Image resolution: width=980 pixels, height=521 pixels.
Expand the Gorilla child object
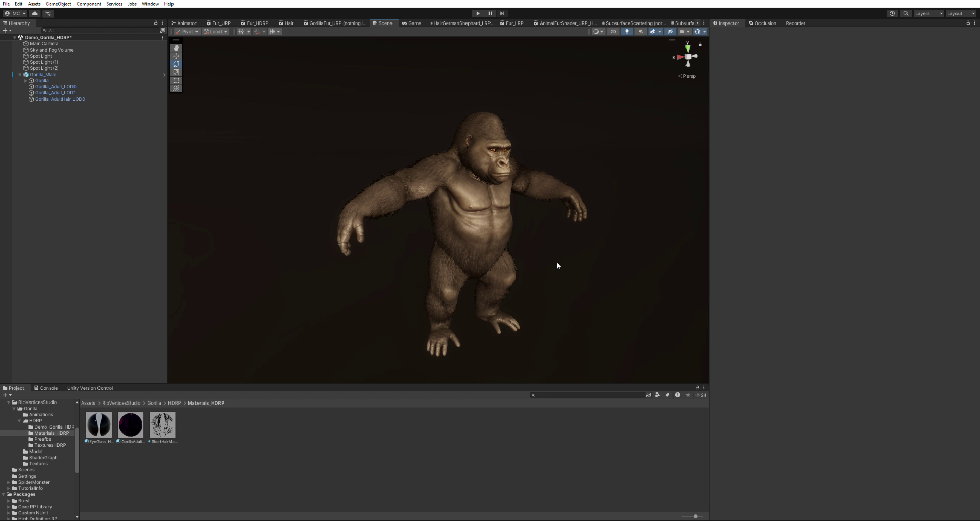26,81
